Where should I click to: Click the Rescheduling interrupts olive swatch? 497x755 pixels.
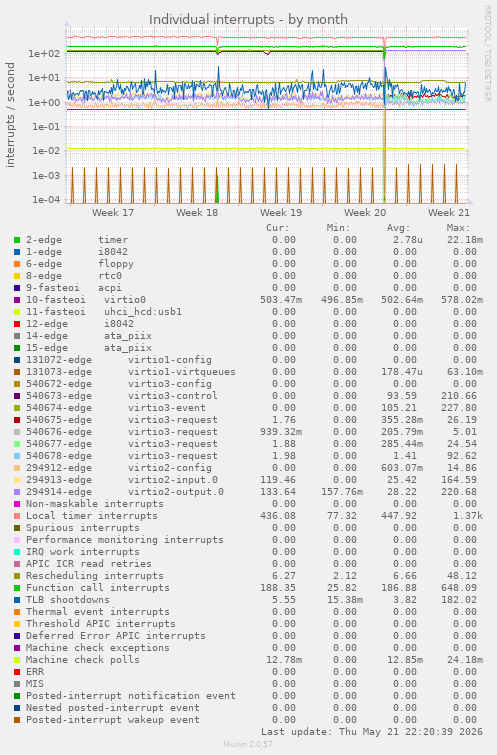pyautogui.click(x=17, y=576)
